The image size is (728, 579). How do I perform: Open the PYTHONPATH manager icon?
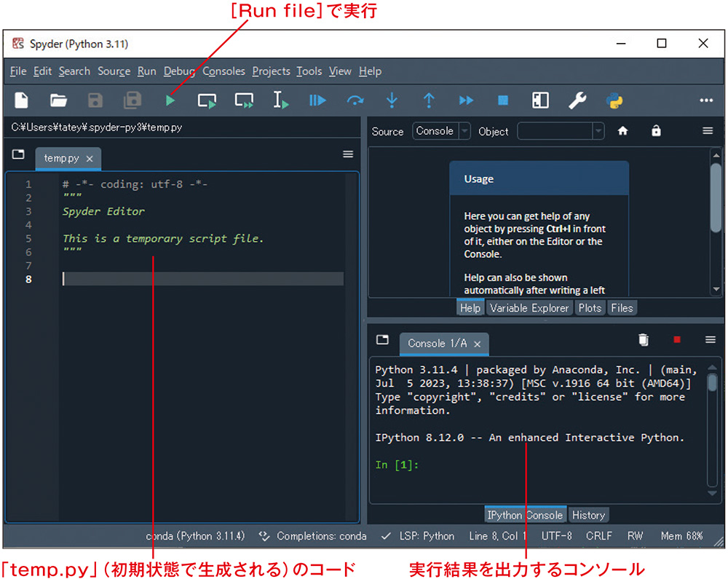[x=614, y=101]
